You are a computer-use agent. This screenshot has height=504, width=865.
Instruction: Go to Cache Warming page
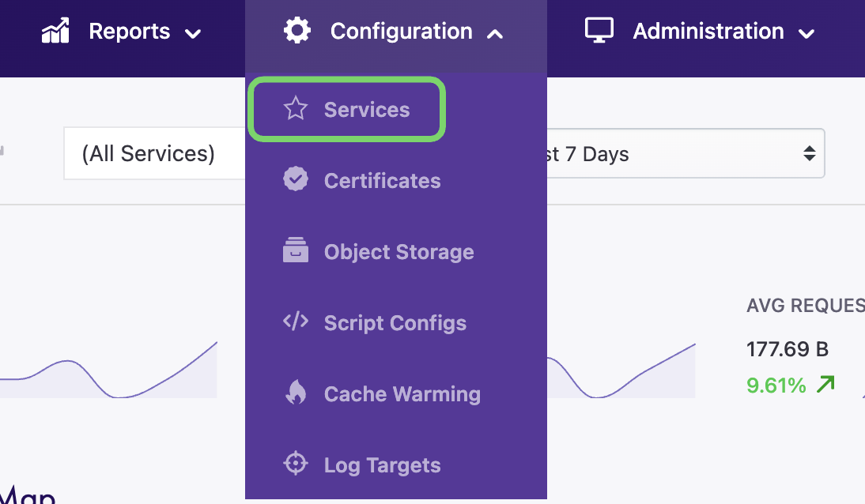coord(402,394)
